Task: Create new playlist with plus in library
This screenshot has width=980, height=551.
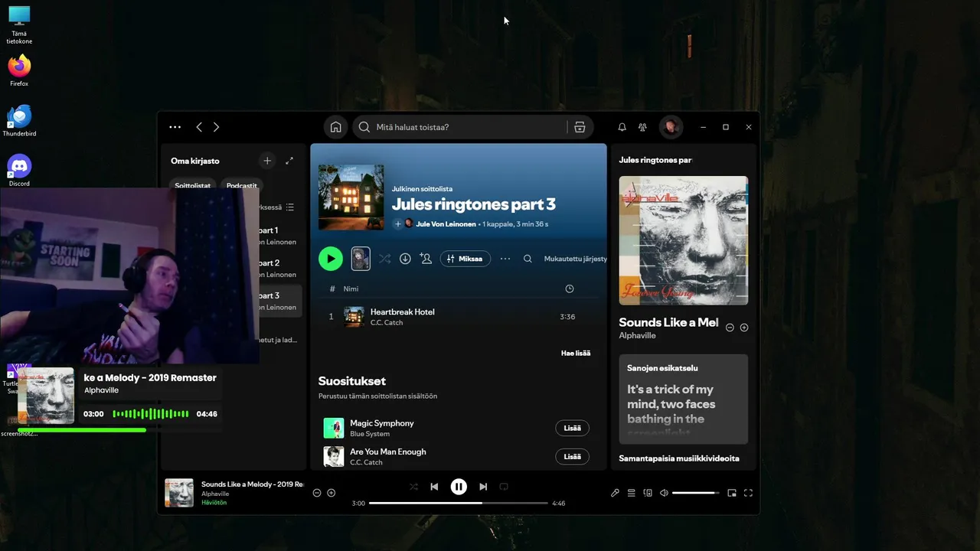Action: [266, 161]
